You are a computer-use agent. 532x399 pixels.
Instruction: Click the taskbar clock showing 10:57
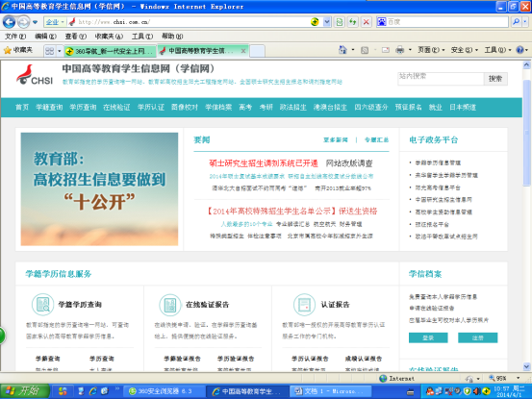(x=510, y=391)
